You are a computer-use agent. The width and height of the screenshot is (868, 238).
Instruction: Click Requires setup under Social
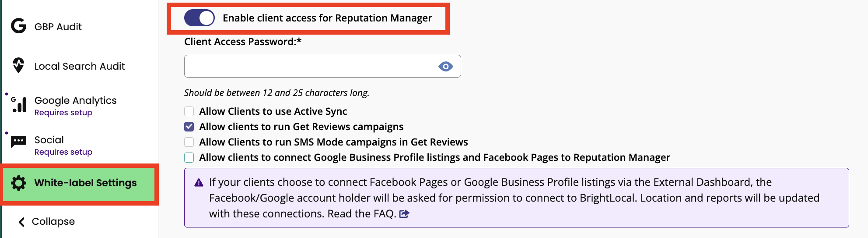click(63, 152)
